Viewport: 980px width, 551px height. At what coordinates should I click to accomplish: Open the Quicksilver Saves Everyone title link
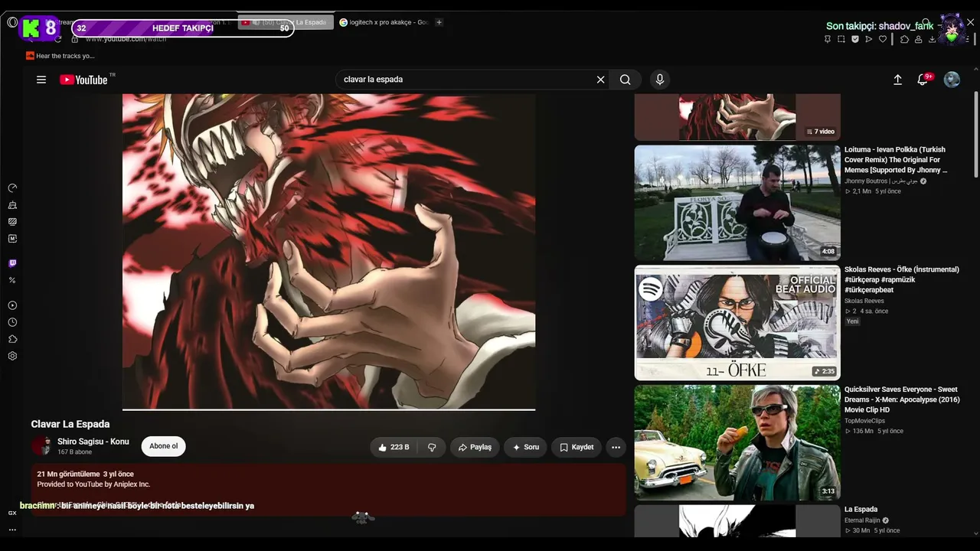tap(902, 399)
